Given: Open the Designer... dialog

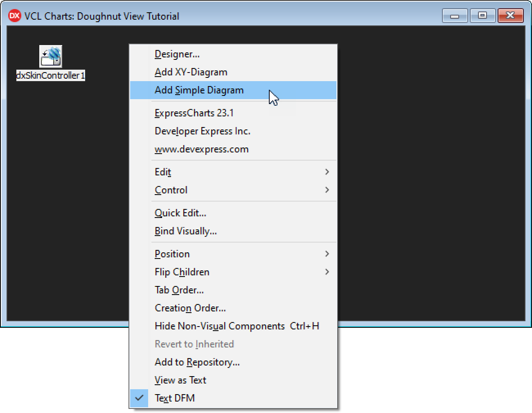Looking at the screenshot, I should pos(177,54).
